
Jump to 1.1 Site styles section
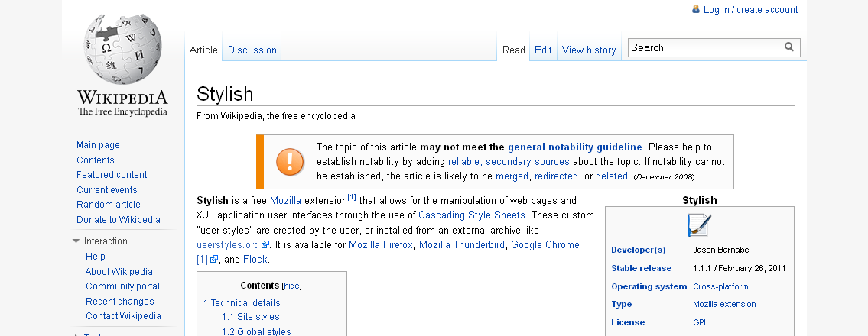251,317
